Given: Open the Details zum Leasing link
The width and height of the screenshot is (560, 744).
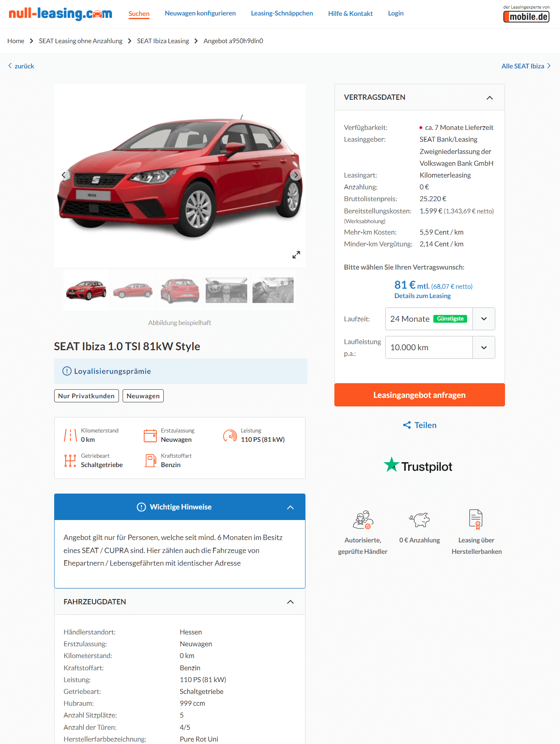Looking at the screenshot, I should pos(422,296).
